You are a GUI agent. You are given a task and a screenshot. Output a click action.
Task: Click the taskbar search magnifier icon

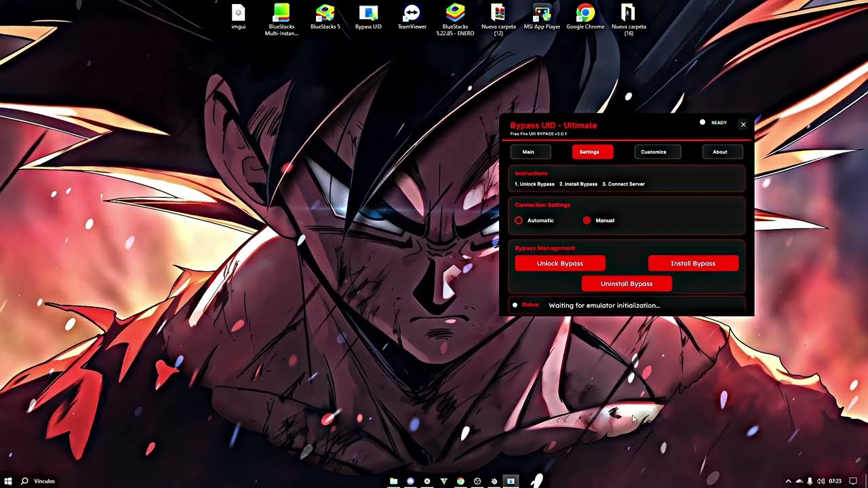pyautogui.click(x=24, y=481)
